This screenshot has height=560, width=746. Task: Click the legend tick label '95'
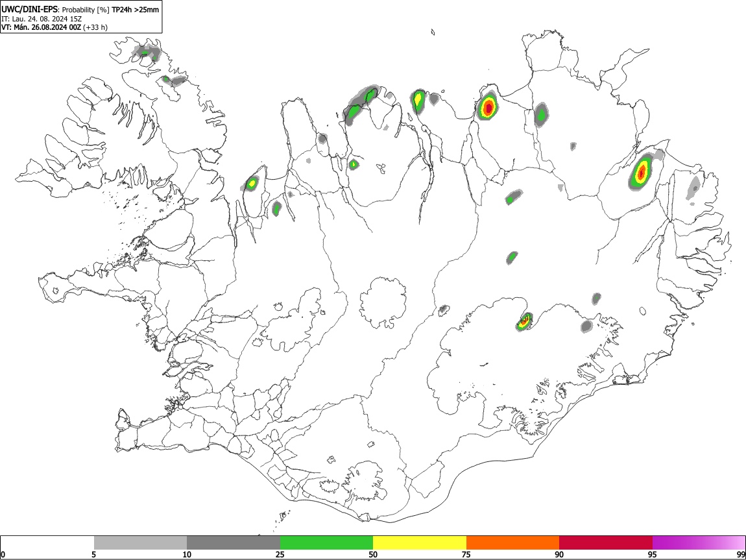(653, 554)
